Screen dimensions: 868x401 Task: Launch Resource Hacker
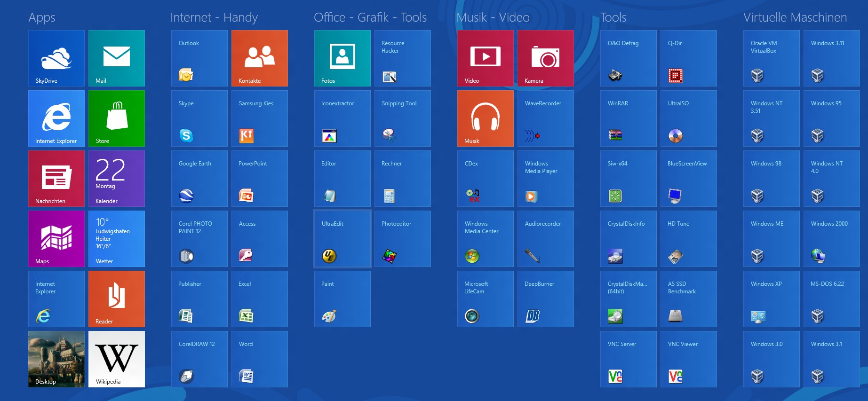point(403,58)
